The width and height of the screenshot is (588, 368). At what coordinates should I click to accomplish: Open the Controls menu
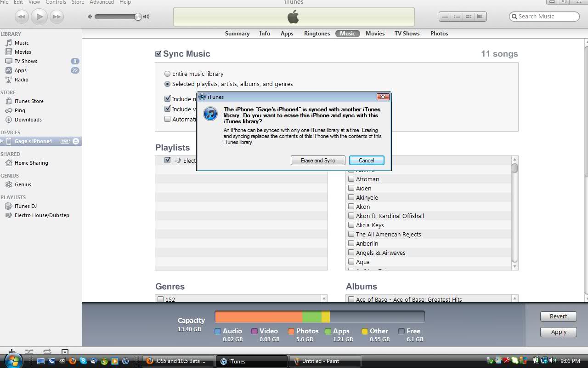tap(56, 2)
